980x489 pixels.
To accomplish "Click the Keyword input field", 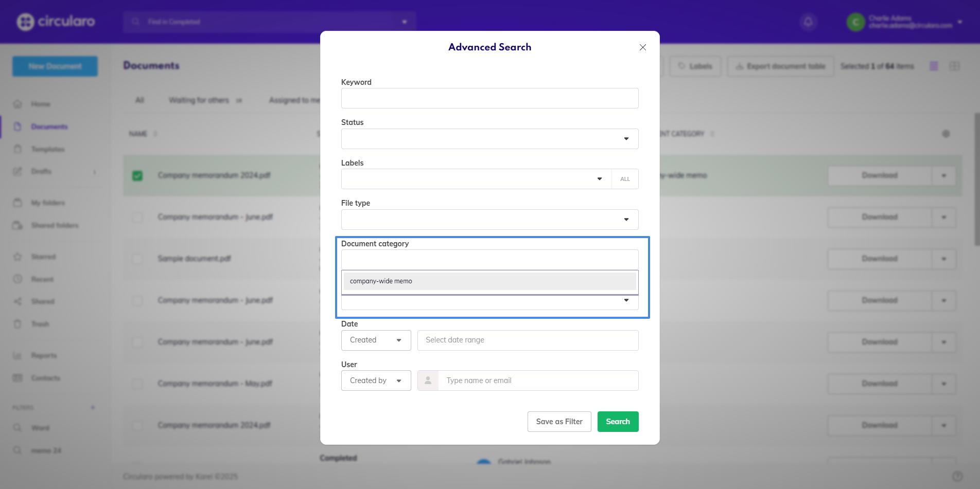I will 489,98.
